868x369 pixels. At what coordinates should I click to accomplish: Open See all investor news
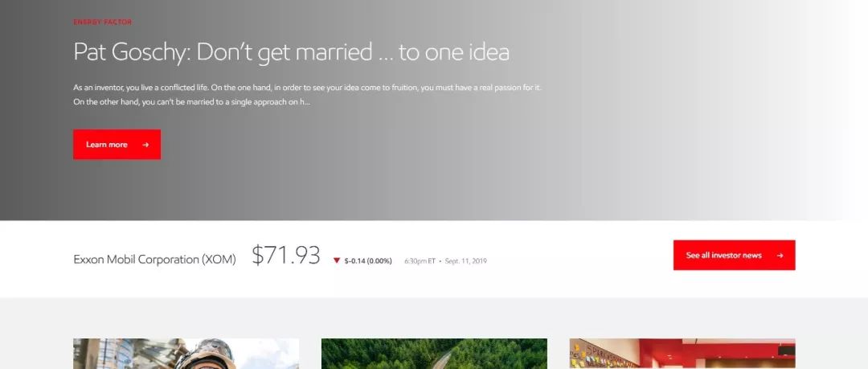point(734,256)
